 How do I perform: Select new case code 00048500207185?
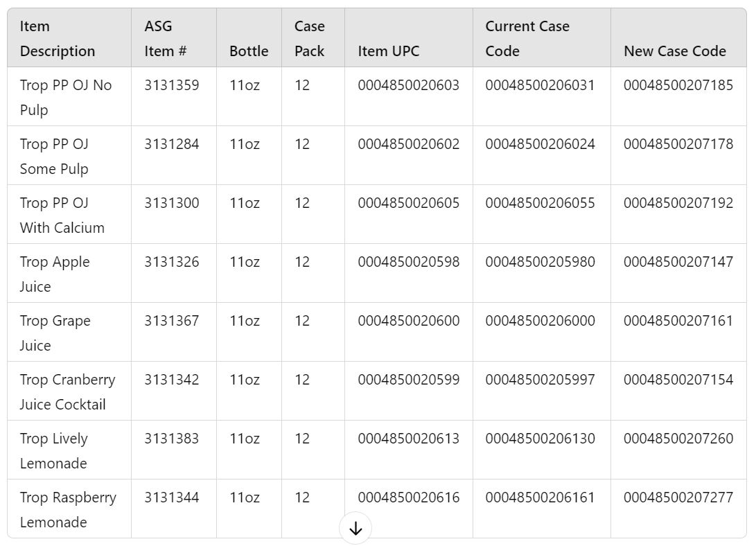[x=678, y=85]
